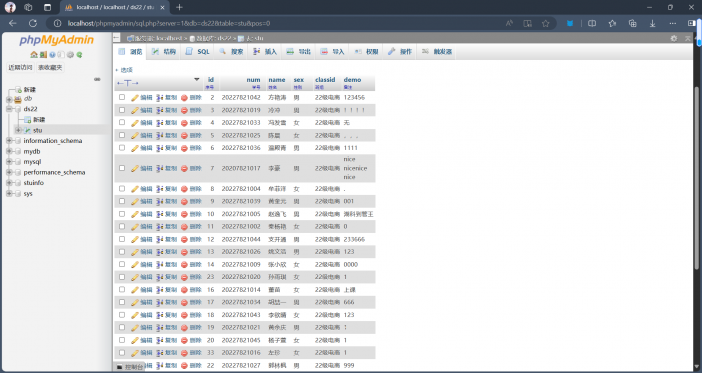Image resolution: width=702 pixels, height=373 pixels.
Task: Click the log out icon beside home
Action: 43,55
